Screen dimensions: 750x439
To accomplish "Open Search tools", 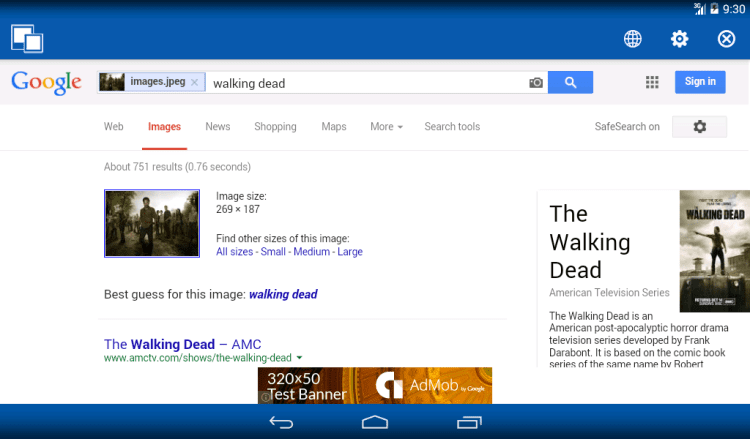I will coord(452,127).
